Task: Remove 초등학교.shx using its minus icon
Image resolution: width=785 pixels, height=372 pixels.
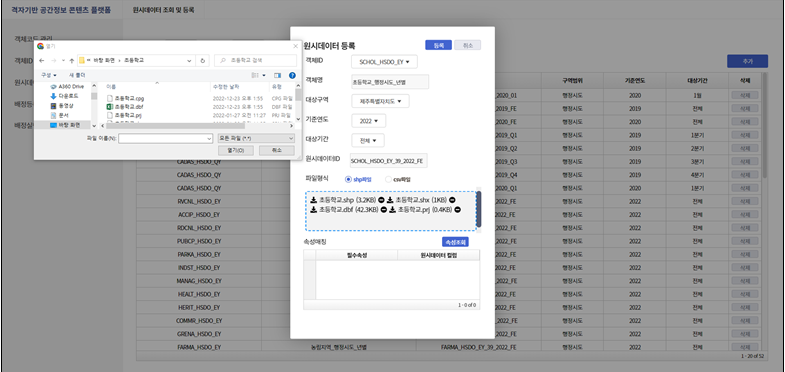Action: [453, 200]
